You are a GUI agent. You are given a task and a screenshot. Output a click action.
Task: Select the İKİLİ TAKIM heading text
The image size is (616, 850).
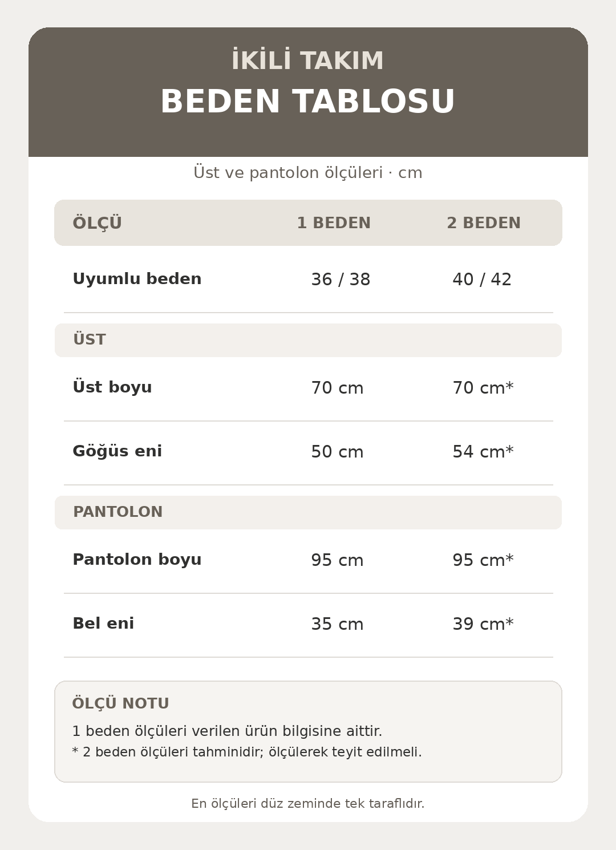coord(308,61)
